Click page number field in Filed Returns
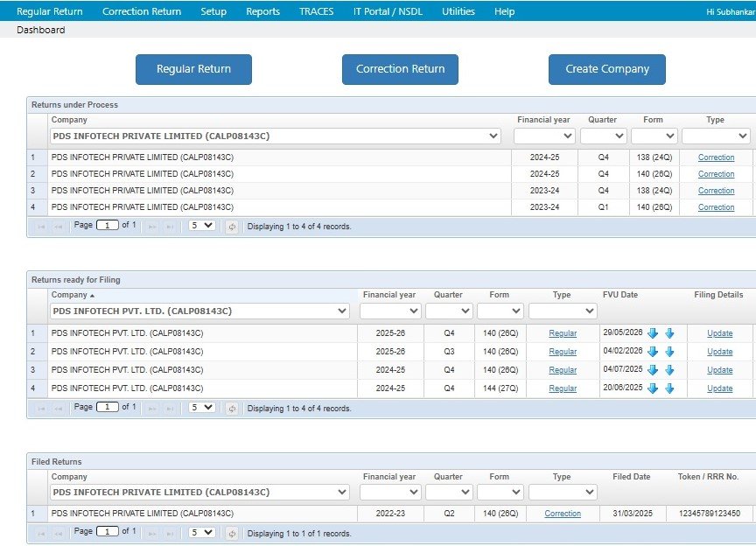 coord(108,531)
